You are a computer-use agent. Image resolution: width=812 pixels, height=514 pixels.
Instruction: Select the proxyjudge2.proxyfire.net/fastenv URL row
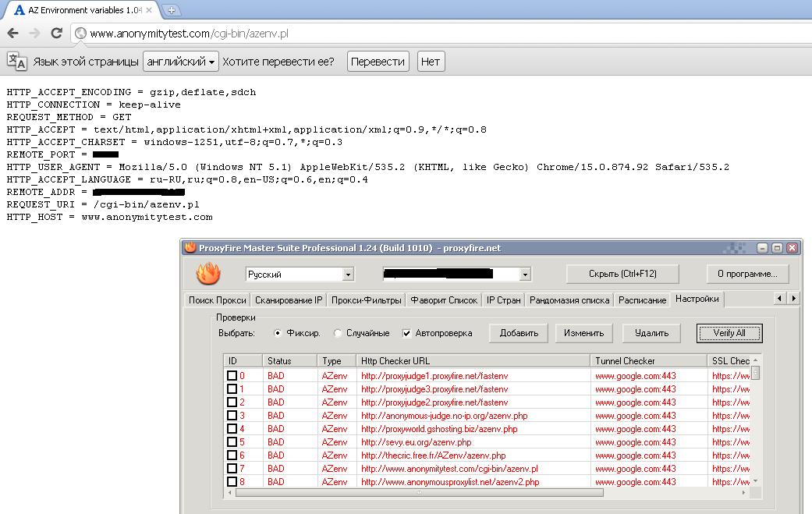point(434,402)
